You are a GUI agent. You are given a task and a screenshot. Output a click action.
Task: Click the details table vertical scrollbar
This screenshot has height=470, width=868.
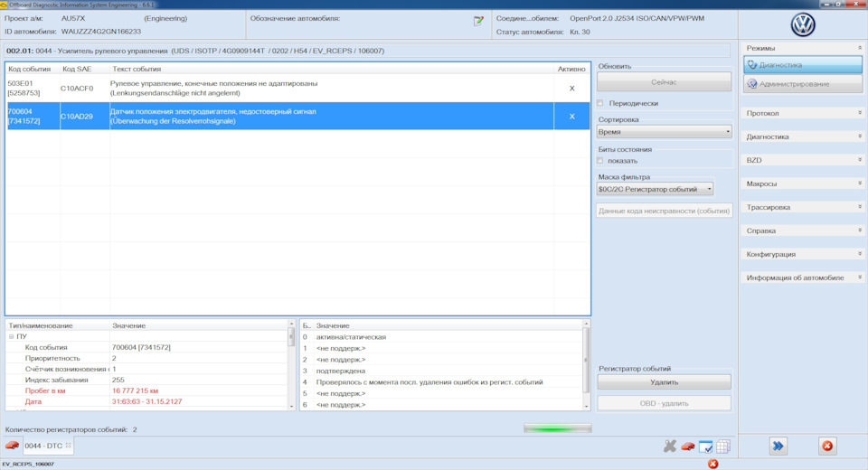point(291,365)
